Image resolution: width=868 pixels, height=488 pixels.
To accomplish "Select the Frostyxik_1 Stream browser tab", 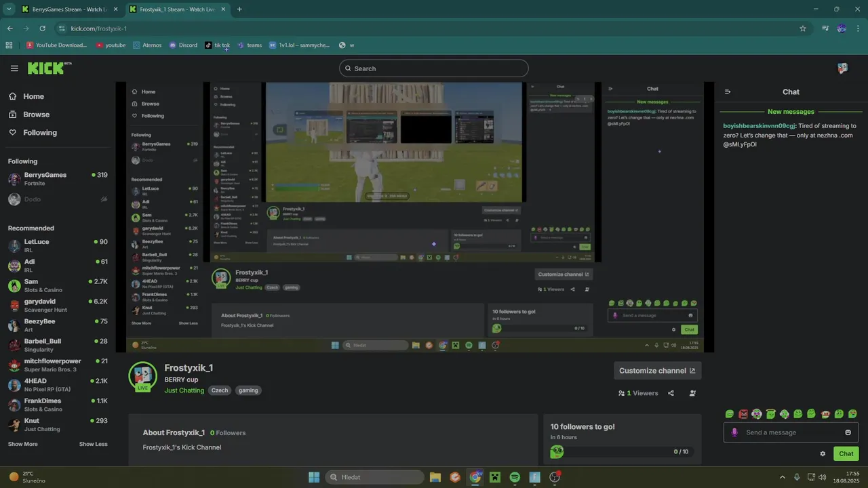I will click(x=178, y=9).
